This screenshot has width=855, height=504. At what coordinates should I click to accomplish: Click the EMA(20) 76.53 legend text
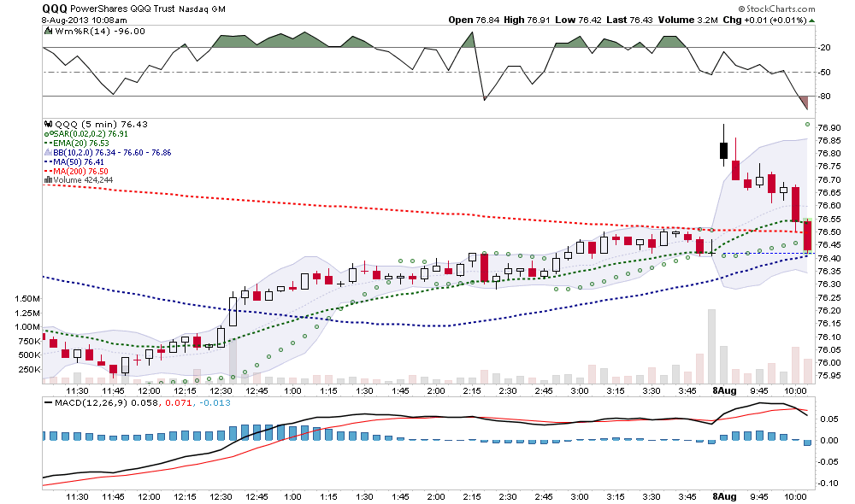coord(80,144)
